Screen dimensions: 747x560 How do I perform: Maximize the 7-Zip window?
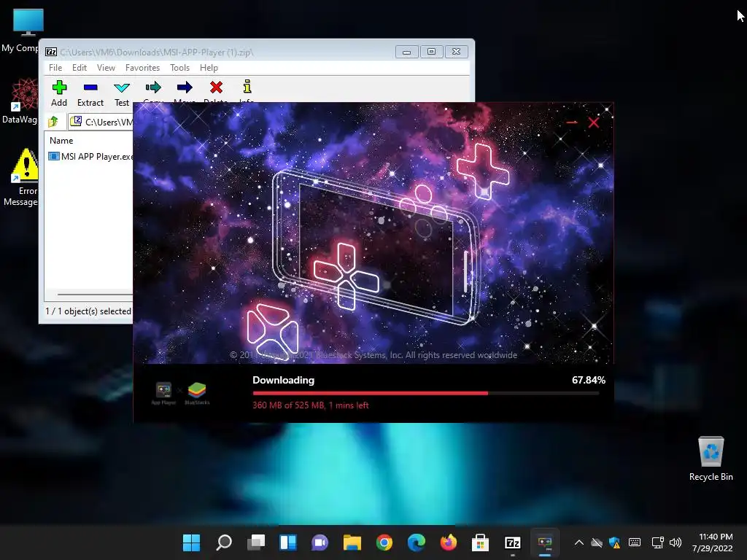point(431,52)
